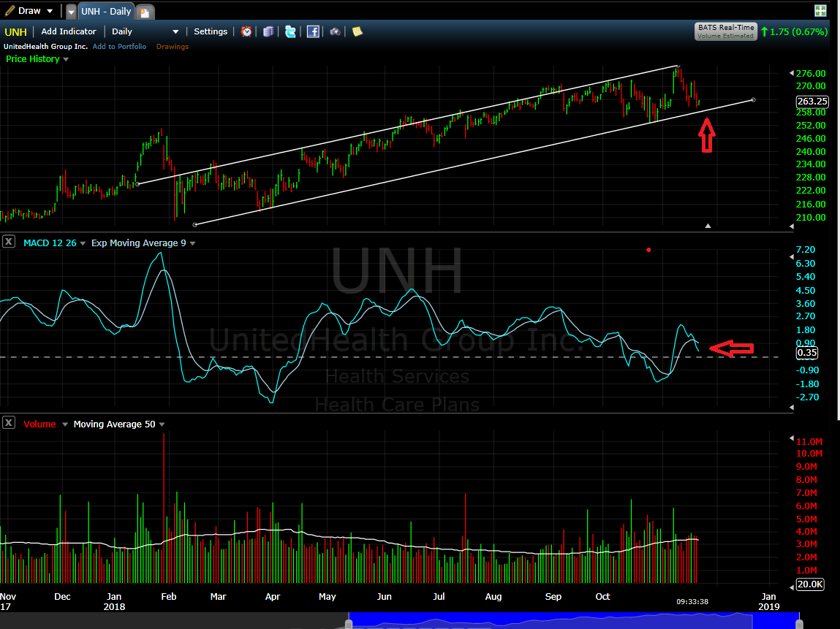The height and width of the screenshot is (629, 840).
Task: Click the blue time range scrollbar
Action: pos(573,620)
